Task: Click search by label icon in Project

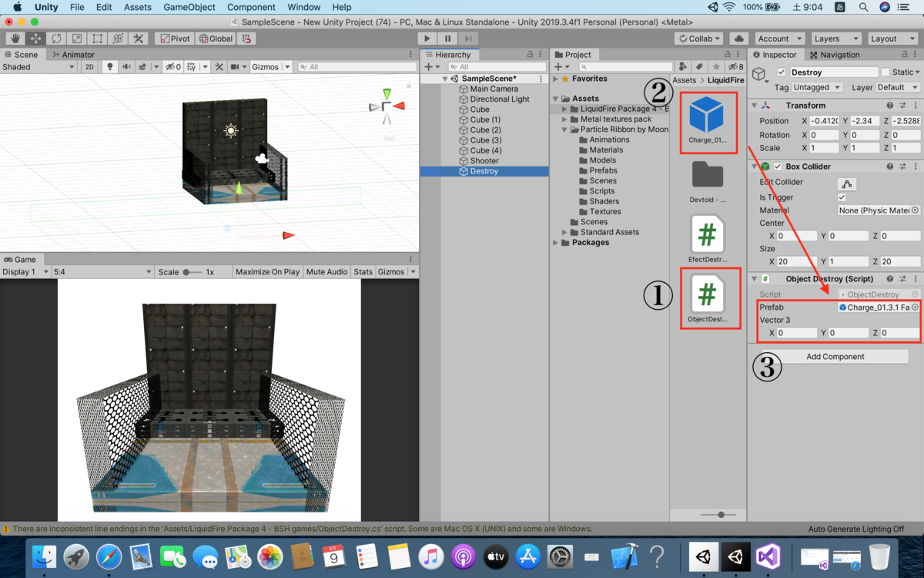Action: [x=699, y=67]
